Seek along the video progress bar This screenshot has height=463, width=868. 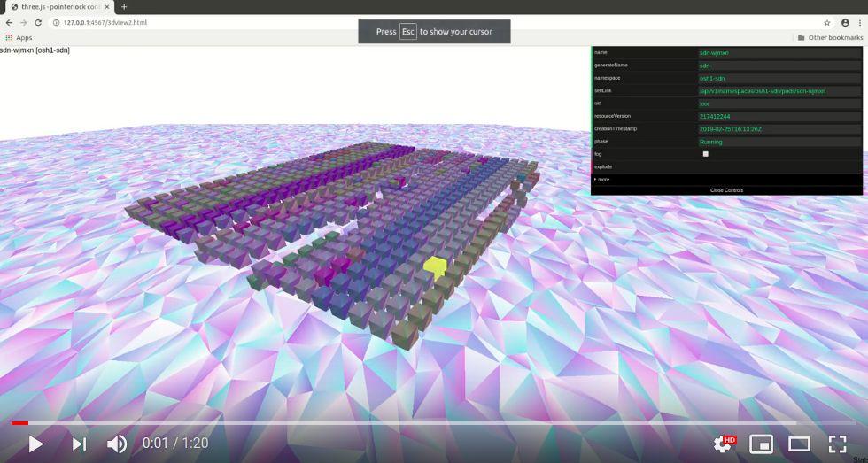[x=434, y=423]
